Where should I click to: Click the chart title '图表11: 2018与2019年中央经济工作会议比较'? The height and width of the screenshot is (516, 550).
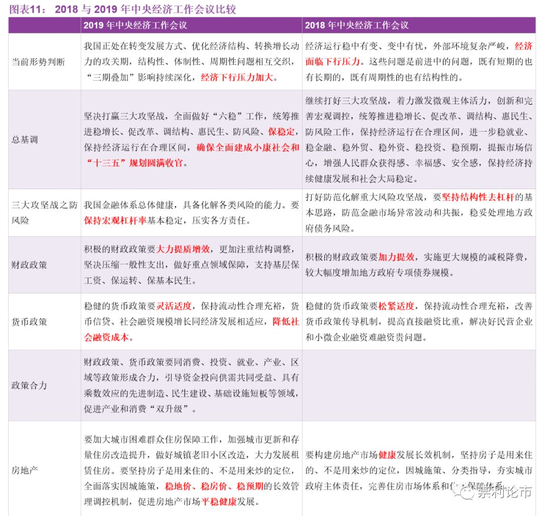tap(123, 9)
